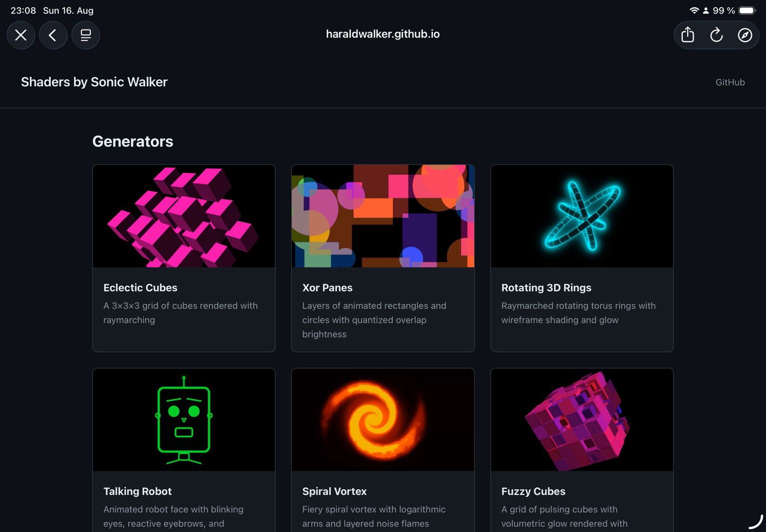Select the Talking Robot preview image
766x532 pixels.
pos(184,420)
